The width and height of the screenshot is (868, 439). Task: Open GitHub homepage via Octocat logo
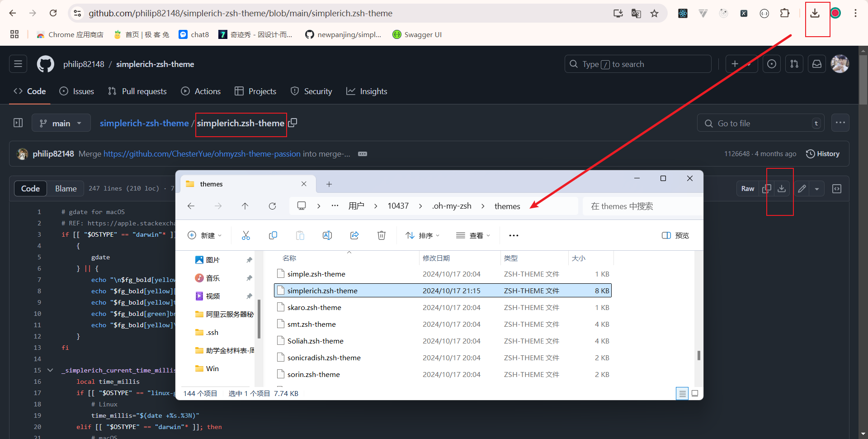[45, 64]
